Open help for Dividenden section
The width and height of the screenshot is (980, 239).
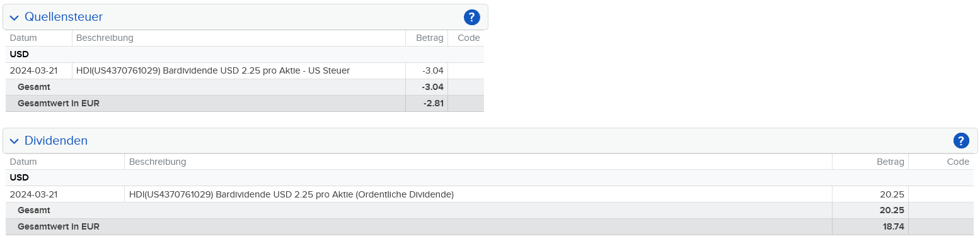[x=961, y=141]
